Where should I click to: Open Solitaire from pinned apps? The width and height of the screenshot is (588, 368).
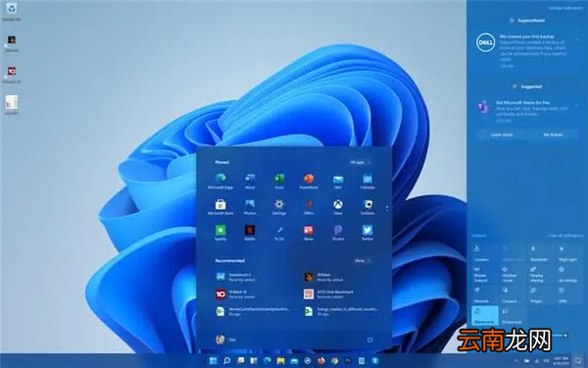point(367,206)
